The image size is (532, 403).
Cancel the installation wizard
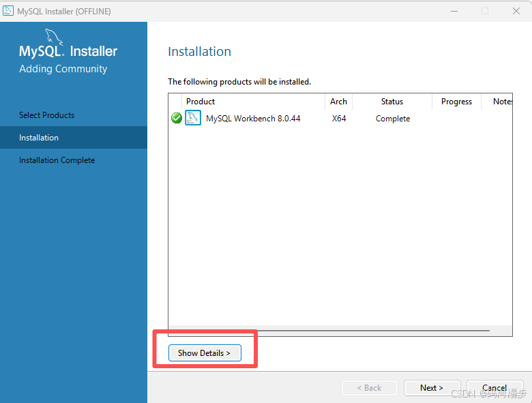click(x=494, y=388)
